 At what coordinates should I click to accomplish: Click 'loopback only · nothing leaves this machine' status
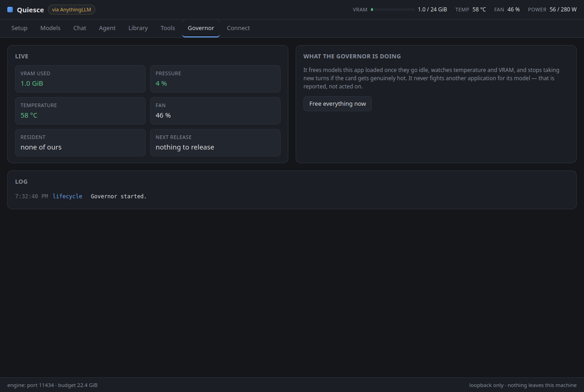523,385
